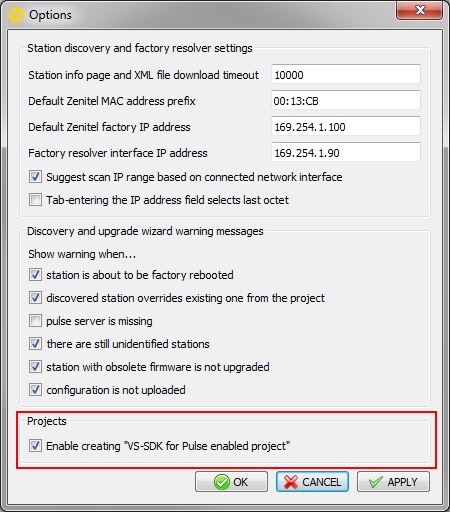Screen dimensions: 450x512
Task: Click the yellow Options app icon
Action: pyautogui.click(x=15, y=15)
